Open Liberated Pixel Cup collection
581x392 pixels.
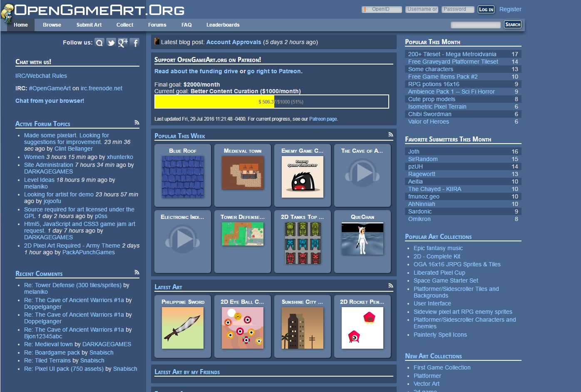[x=439, y=273]
